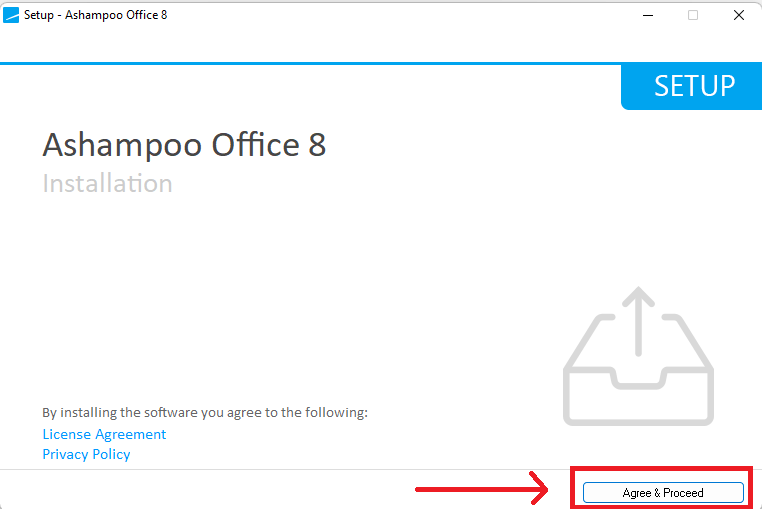Click the Ashampoo setup icon in title bar
Image resolution: width=762 pixels, height=509 pixels.
pos(11,15)
